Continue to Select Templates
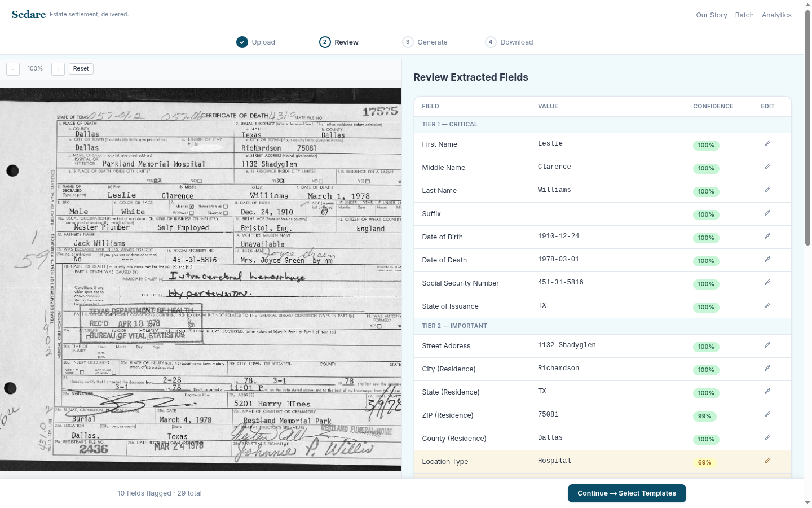 click(x=626, y=493)
